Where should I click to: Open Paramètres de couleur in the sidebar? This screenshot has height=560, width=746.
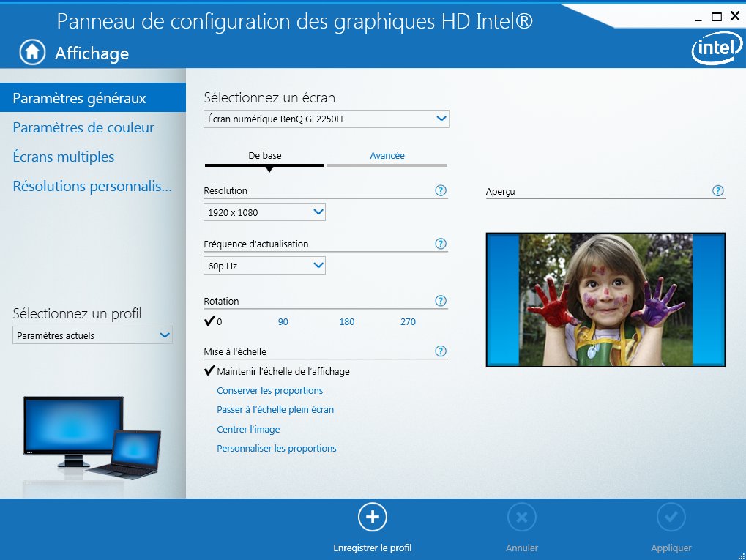[x=83, y=127]
